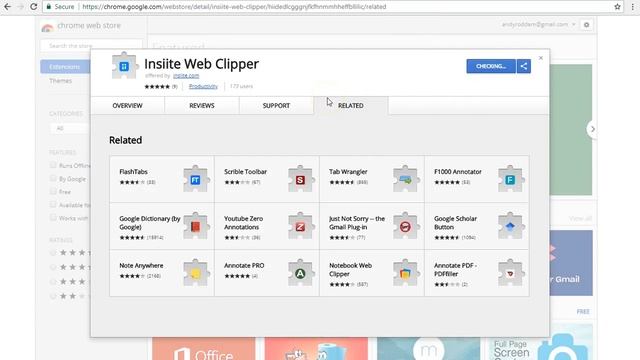The height and width of the screenshot is (360, 640).
Task: Open the web store settings gear
Action: pos(587,25)
